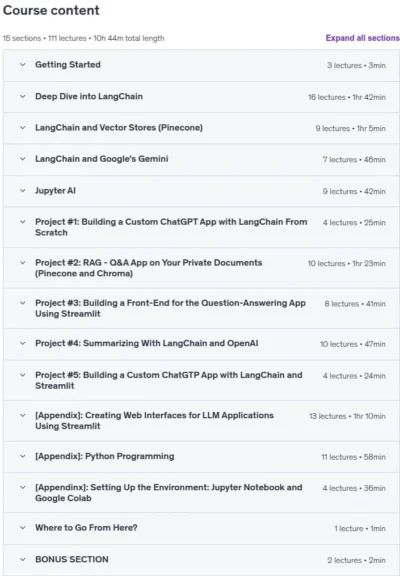This screenshot has width=400, height=576.
Task: Expand Deep Dive into LangChain chevron
Action: point(23,97)
